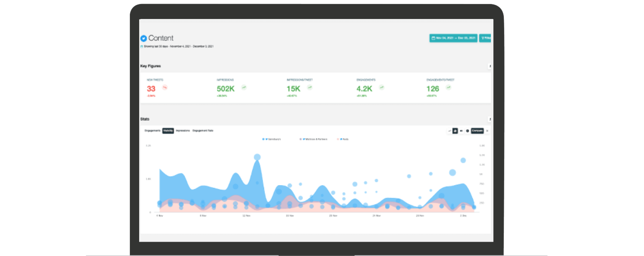Select the highlighted area chart type icon

455,131
